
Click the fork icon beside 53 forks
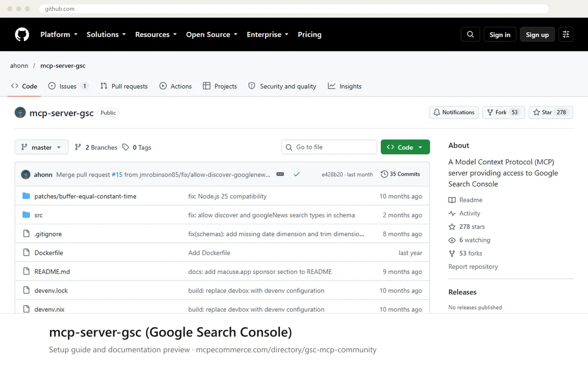452,253
